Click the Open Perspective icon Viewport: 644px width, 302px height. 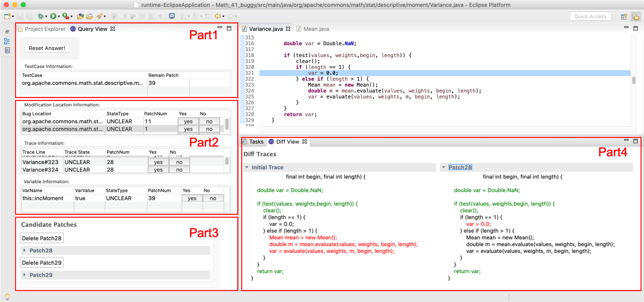point(624,17)
